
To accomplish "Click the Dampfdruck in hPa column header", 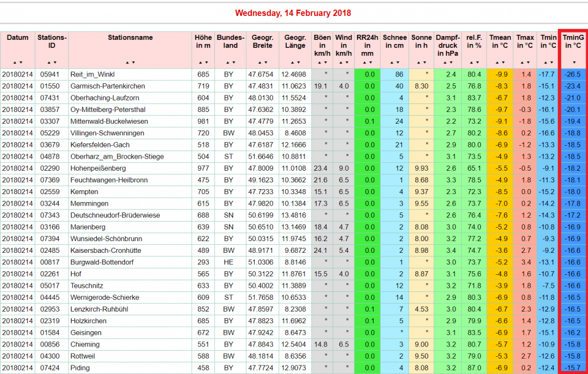I will point(447,45).
